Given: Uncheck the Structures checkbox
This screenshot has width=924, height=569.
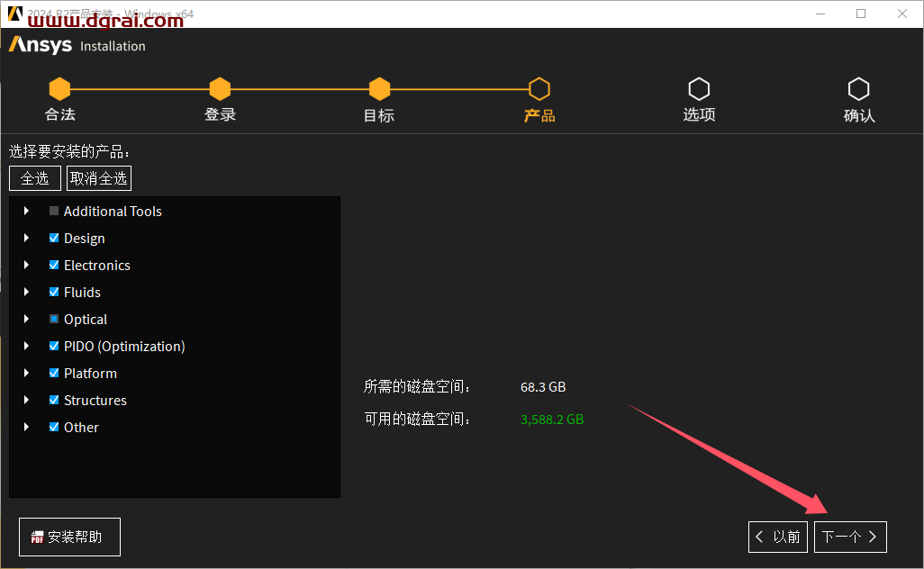Looking at the screenshot, I should coord(54,400).
